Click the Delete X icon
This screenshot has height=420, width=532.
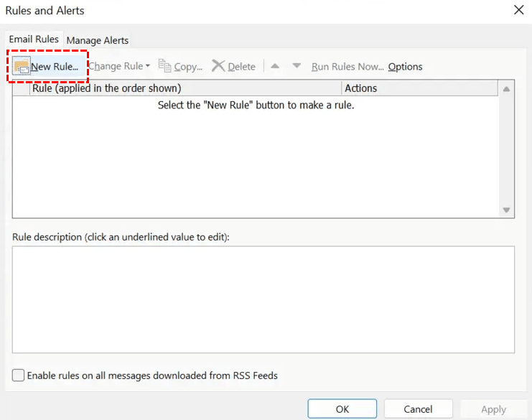pos(218,66)
